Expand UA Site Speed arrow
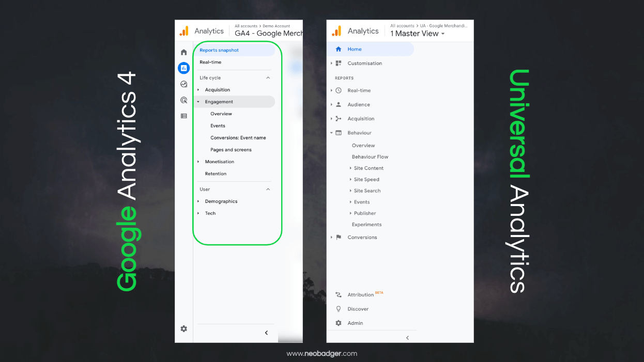 click(x=350, y=180)
